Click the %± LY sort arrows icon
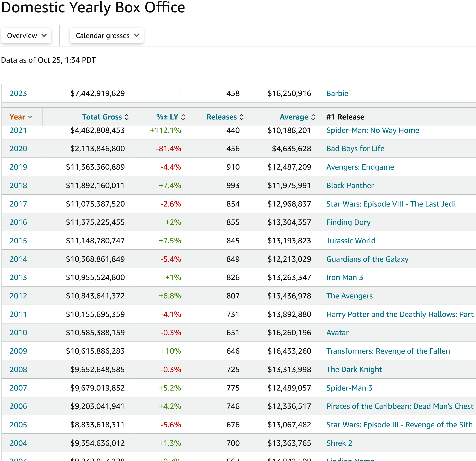The width and height of the screenshot is (476, 461). 183,117
